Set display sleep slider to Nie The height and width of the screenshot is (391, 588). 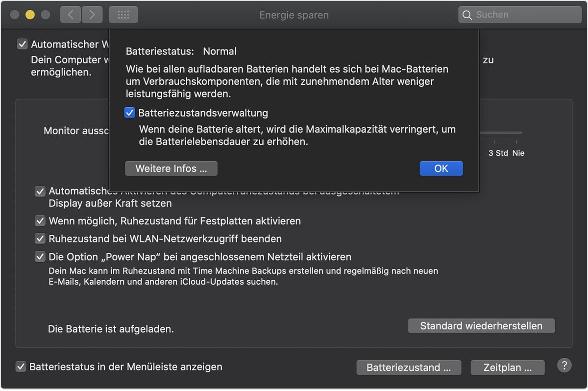(519, 133)
